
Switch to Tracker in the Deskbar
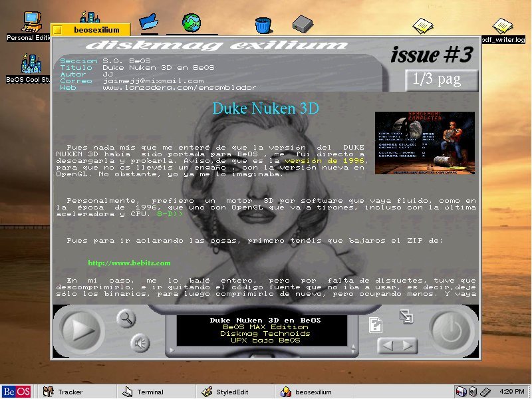tap(76, 392)
